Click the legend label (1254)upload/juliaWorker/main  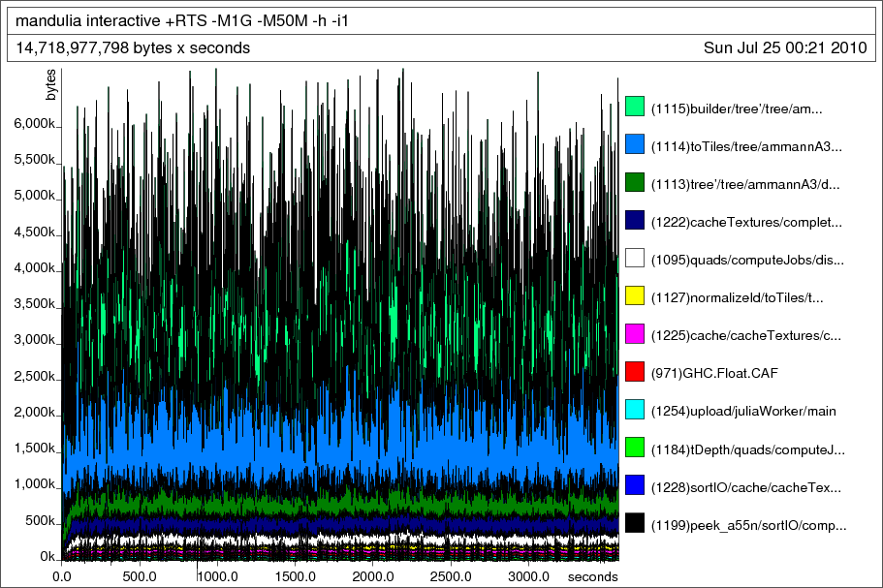click(743, 412)
